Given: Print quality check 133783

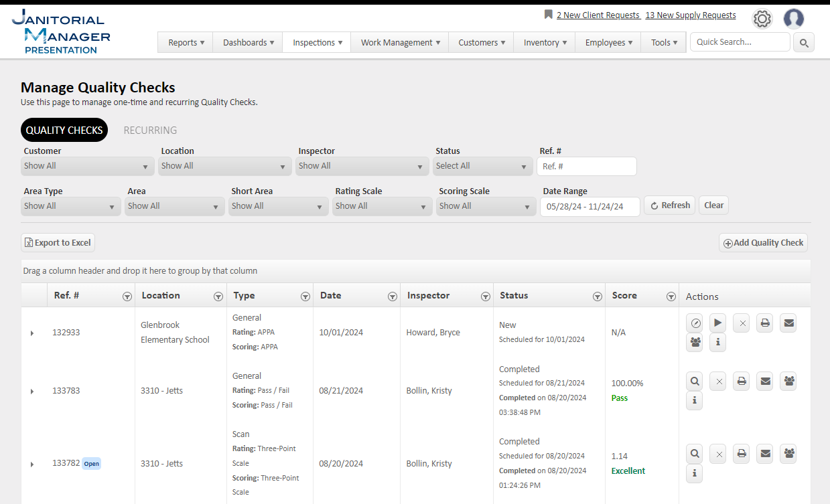Looking at the screenshot, I should click(742, 382).
